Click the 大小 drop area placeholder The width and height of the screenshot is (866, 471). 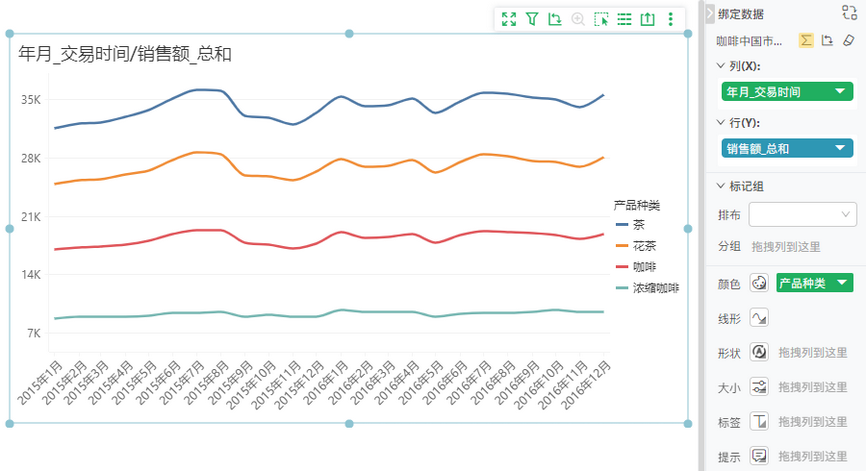(x=813, y=387)
